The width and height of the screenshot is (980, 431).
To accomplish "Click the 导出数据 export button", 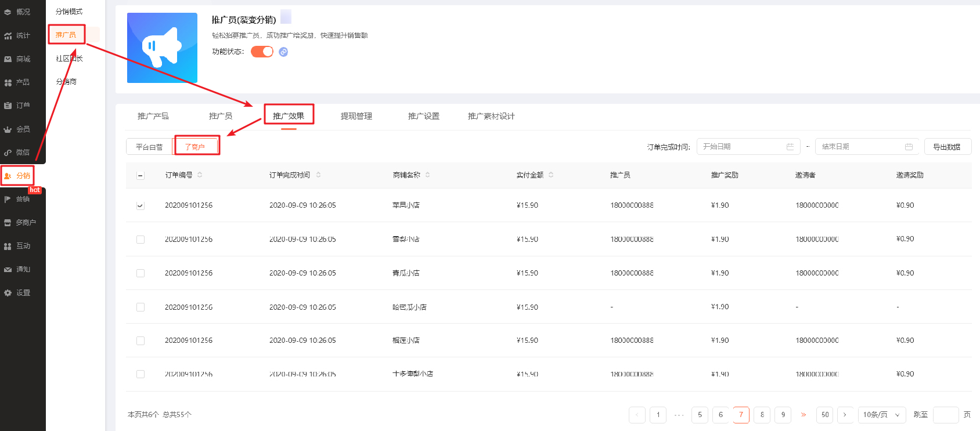I will (x=947, y=147).
